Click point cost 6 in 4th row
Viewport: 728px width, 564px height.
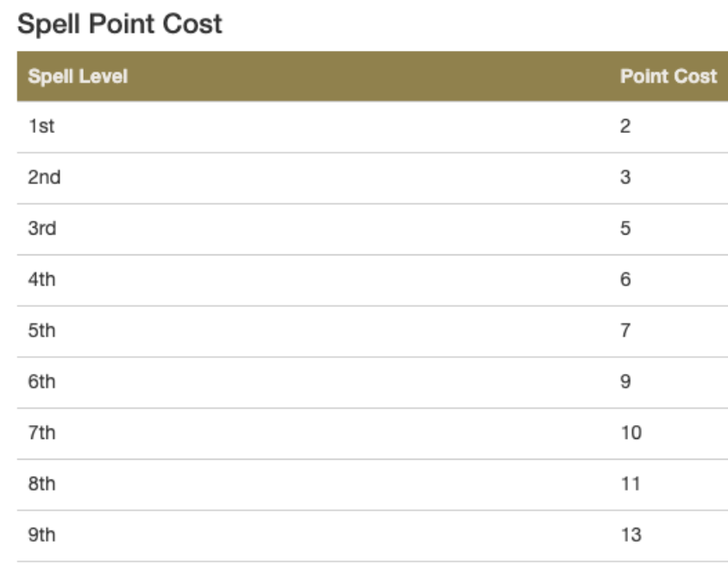(625, 279)
